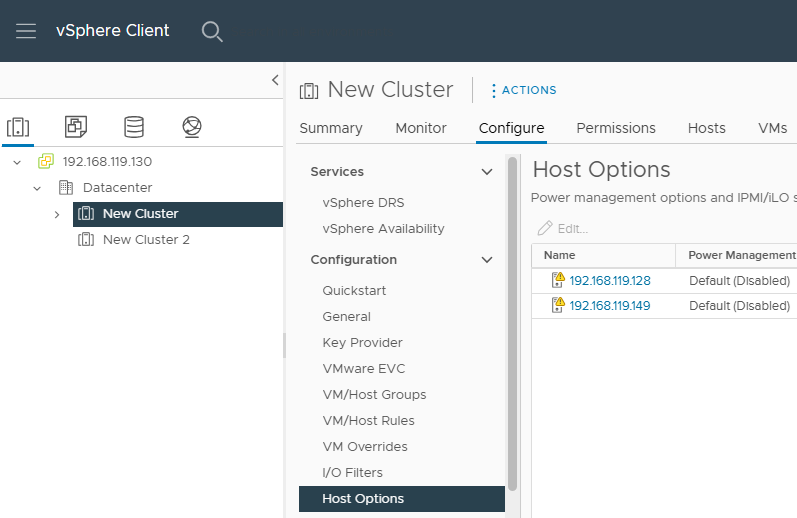Click the Datacenter building icon
Image resolution: width=797 pixels, height=518 pixels.
point(66,188)
